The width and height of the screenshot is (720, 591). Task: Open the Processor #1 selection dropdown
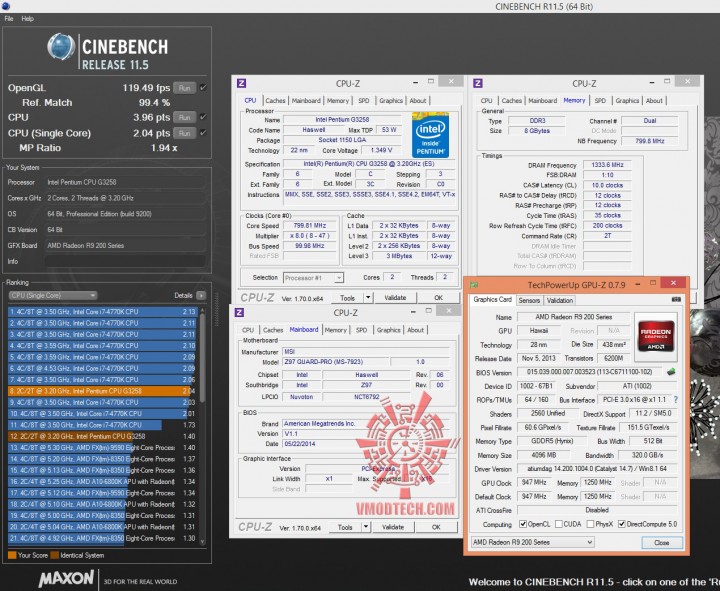(x=313, y=278)
